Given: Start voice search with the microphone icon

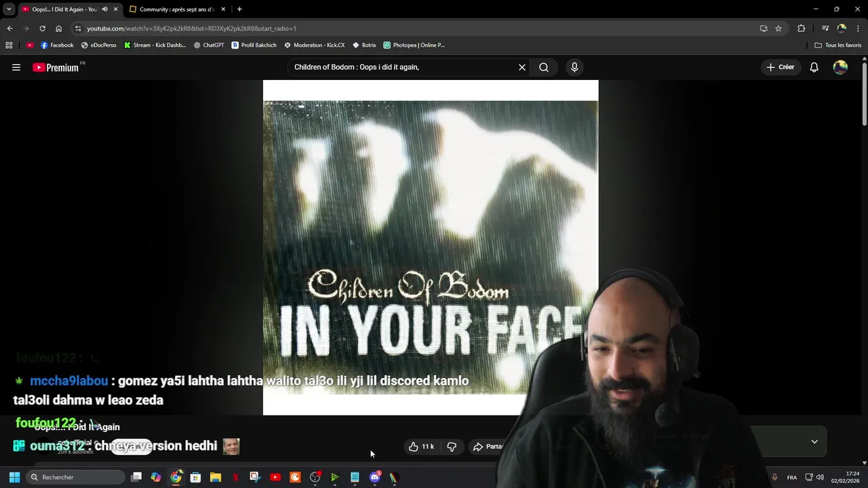Looking at the screenshot, I should [x=574, y=67].
